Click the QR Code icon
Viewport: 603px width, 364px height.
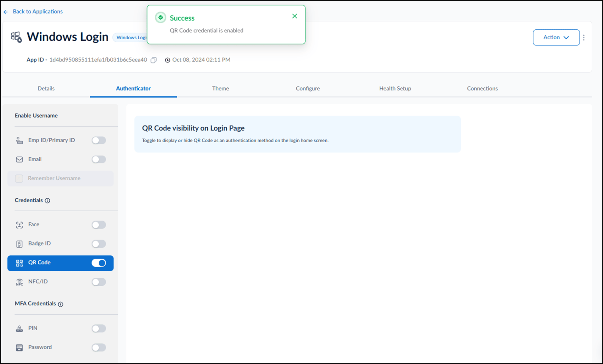[x=19, y=263]
